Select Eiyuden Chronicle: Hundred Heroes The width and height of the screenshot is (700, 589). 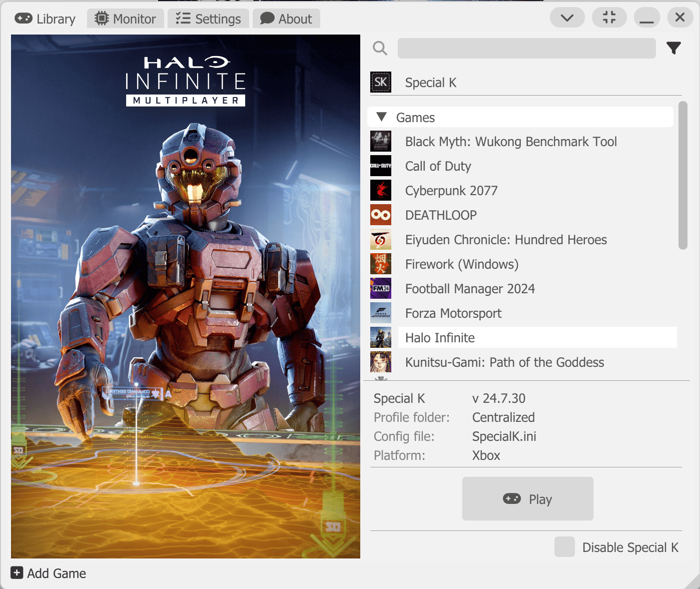[x=506, y=240]
